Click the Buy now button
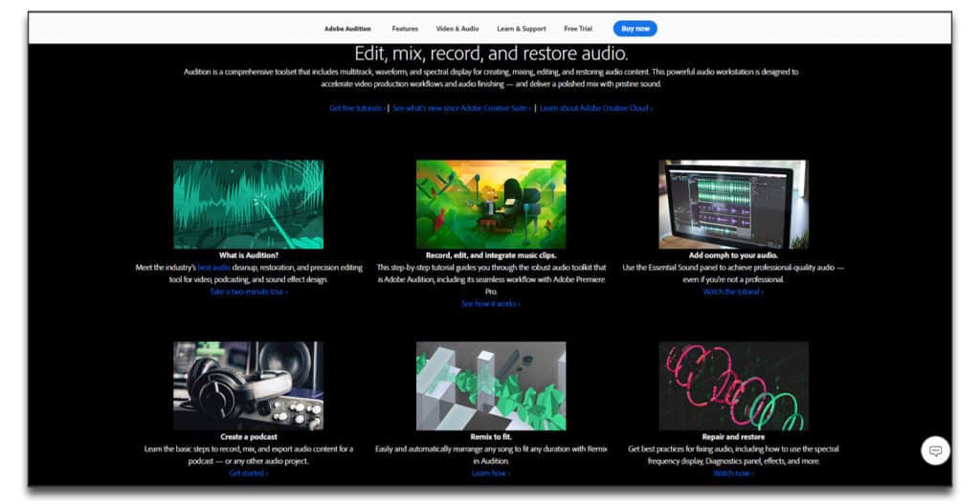Screen dimensions: 980x504 pos(635,29)
